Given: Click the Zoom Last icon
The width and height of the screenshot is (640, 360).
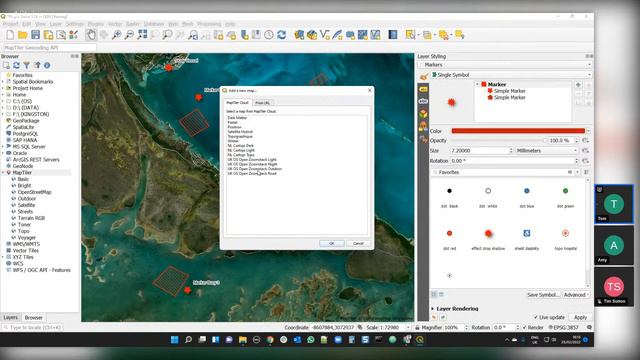Looking at the screenshot, I should click(x=193, y=35).
